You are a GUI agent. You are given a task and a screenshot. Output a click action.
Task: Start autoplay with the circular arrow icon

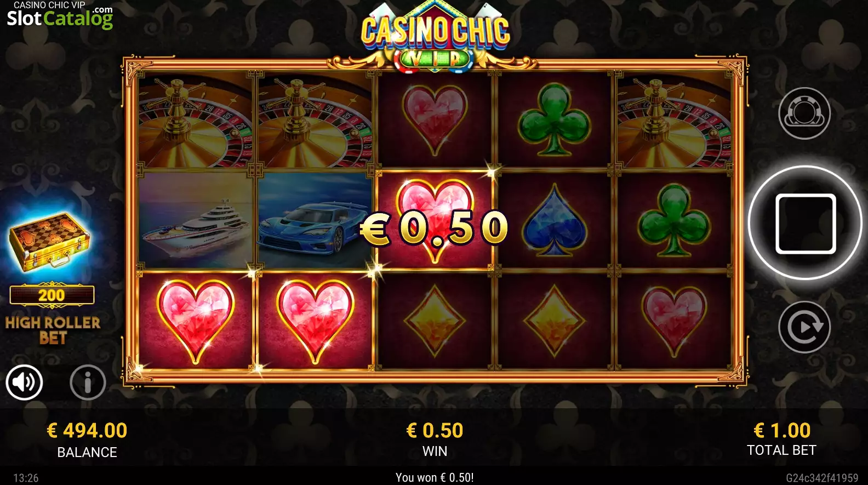coord(804,327)
